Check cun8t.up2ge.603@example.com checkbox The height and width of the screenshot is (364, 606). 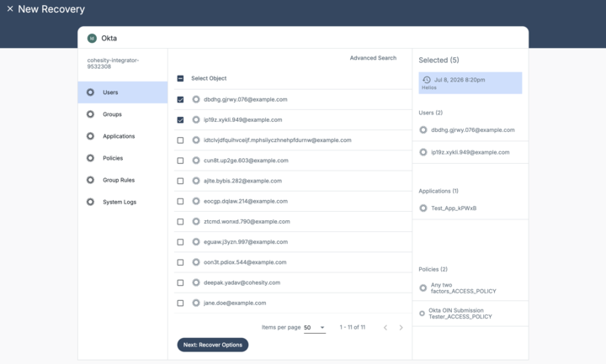click(180, 161)
